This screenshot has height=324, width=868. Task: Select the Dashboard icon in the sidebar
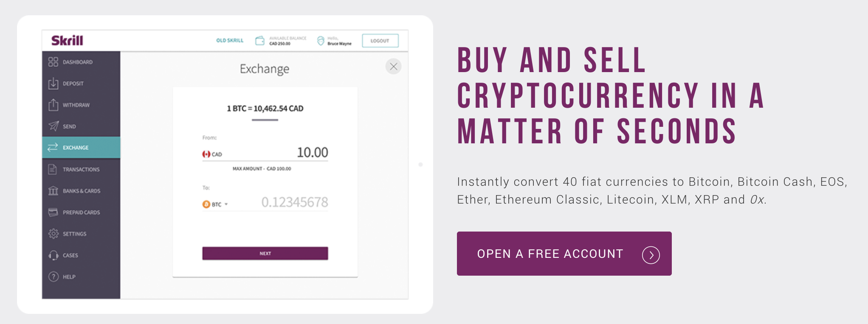pyautogui.click(x=53, y=61)
